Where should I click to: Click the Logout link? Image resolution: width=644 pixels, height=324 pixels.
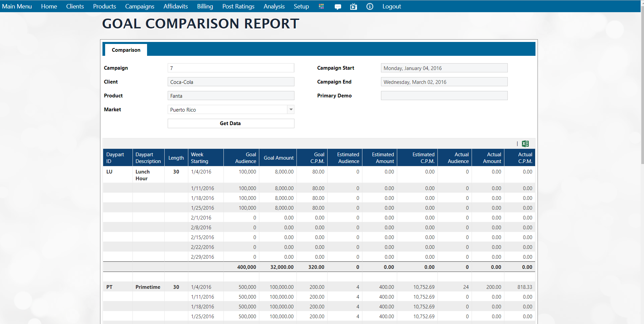click(391, 6)
